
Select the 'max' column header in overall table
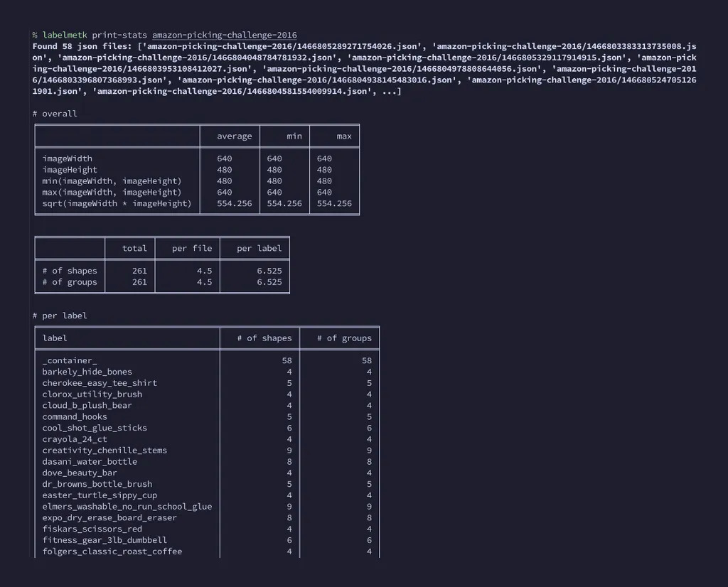pyautogui.click(x=343, y=136)
